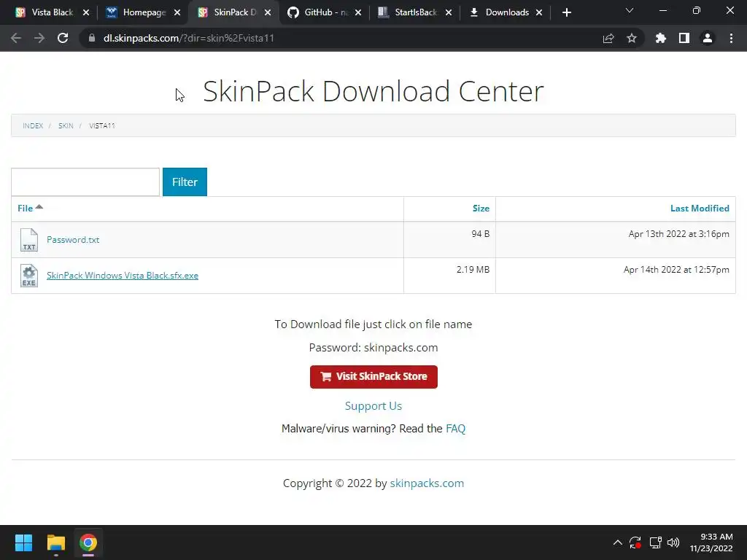Select the 'Apr 14th 2022 at 12:57pm' cell

pos(676,270)
